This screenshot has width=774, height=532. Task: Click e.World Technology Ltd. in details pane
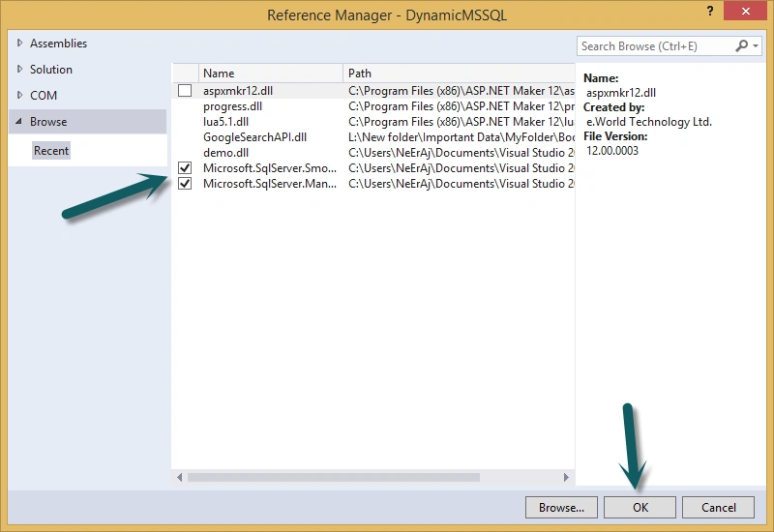pyautogui.click(x=649, y=122)
